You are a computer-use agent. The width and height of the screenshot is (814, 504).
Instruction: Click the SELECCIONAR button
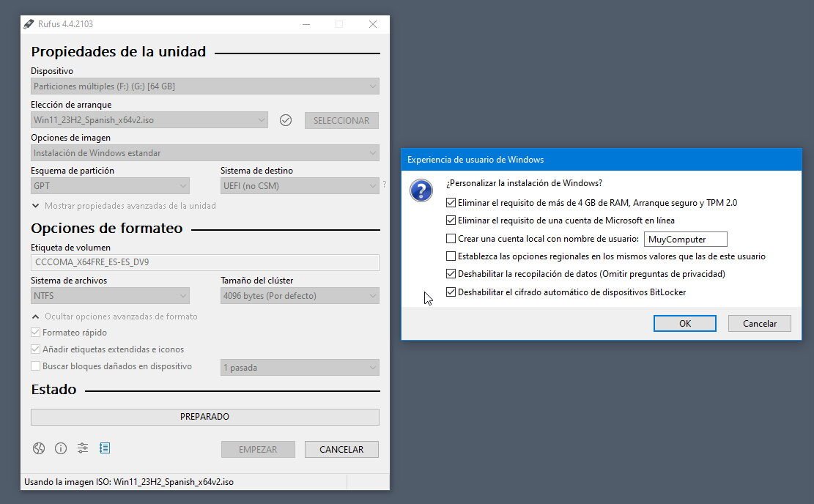pyautogui.click(x=341, y=120)
